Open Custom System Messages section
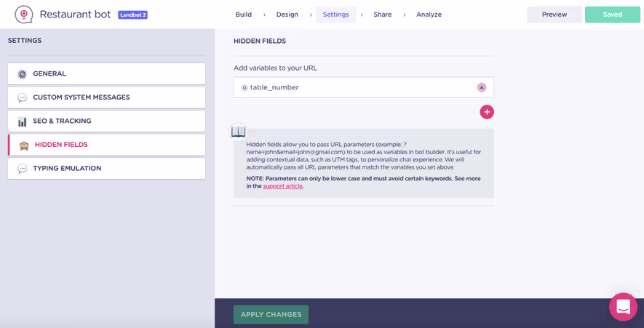The image size is (644, 328). pyautogui.click(x=106, y=97)
